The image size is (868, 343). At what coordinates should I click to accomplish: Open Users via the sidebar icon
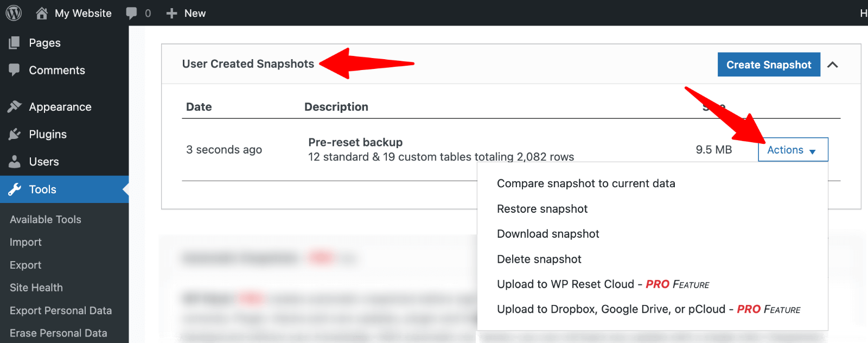tap(14, 161)
